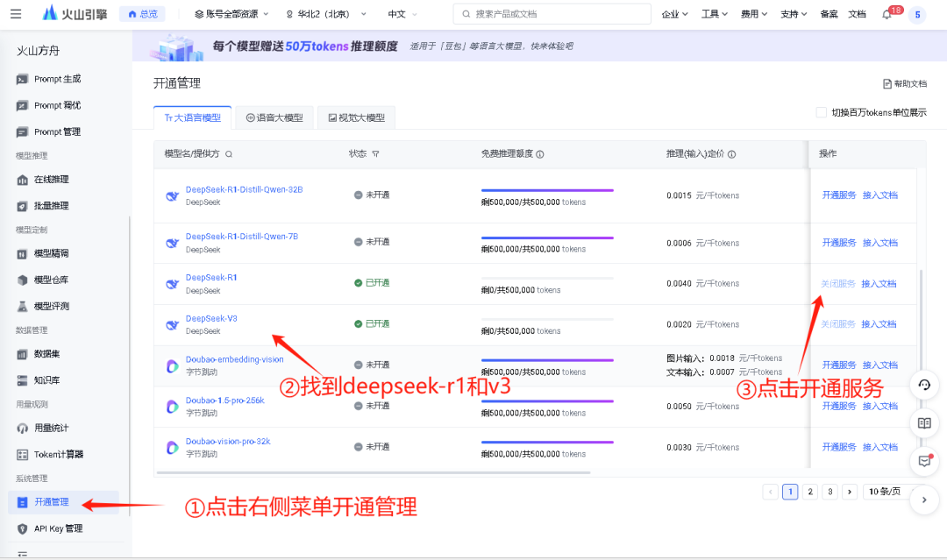
Task: Click the 模型仓库 sidebar icon
Action: (22, 280)
